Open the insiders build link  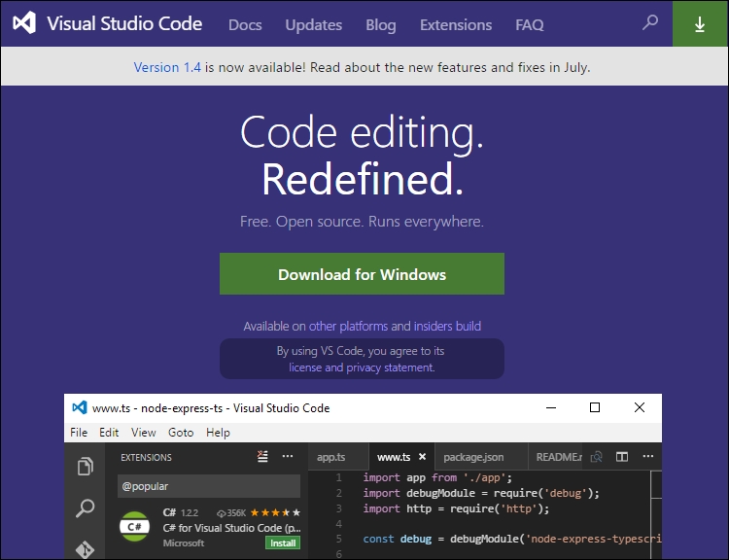coord(447,326)
